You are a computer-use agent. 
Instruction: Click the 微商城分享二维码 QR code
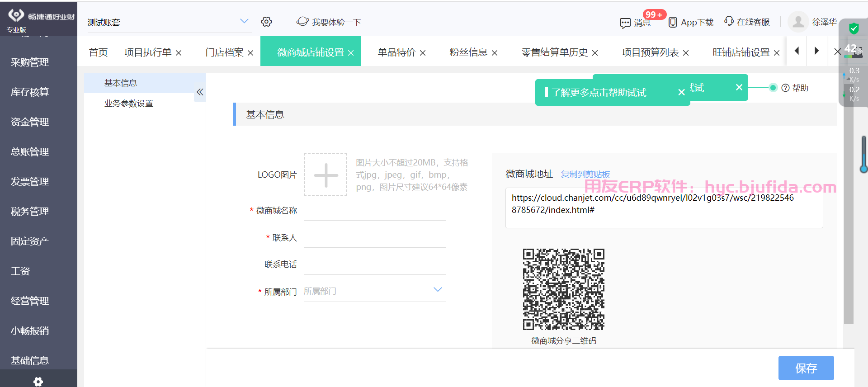tap(564, 289)
